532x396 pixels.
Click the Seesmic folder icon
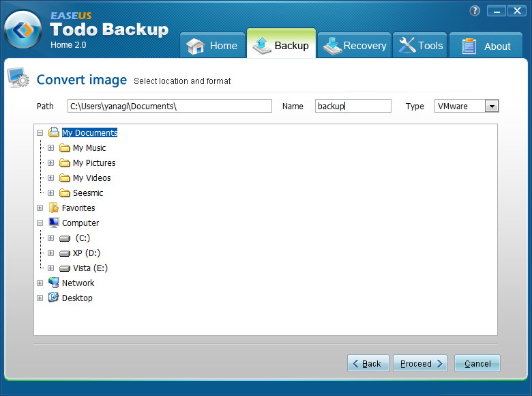click(65, 193)
